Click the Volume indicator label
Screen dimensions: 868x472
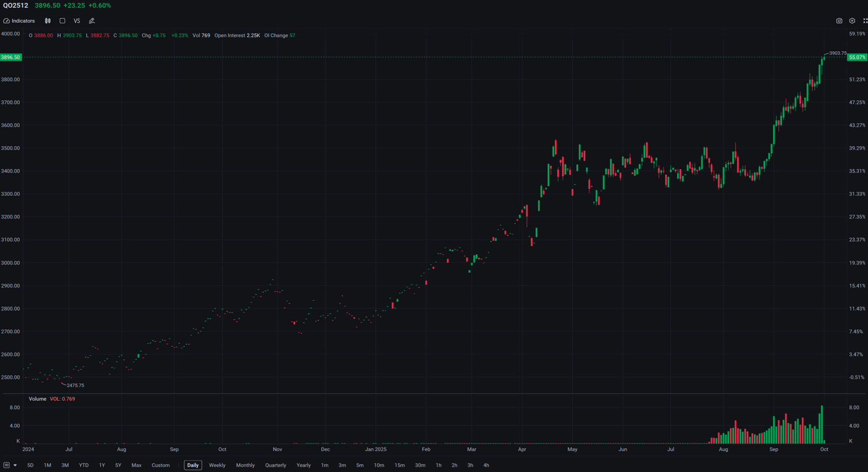point(37,399)
